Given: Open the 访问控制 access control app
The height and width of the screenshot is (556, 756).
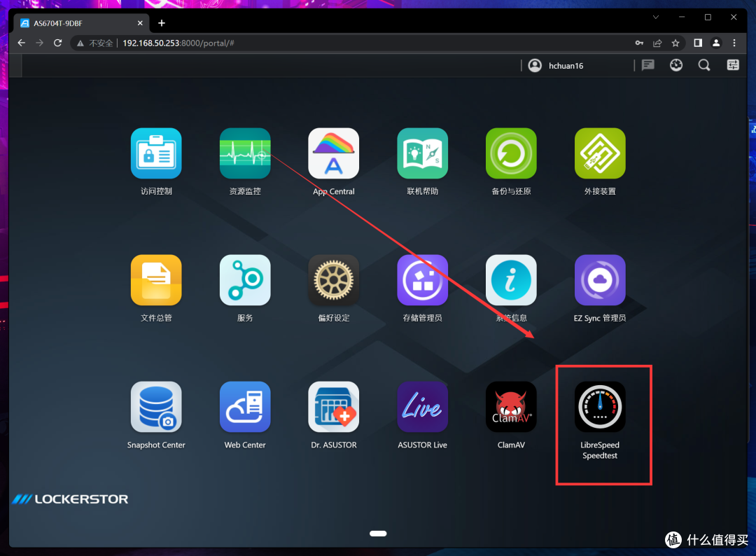Looking at the screenshot, I should pyautogui.click(x=156, y=153).
